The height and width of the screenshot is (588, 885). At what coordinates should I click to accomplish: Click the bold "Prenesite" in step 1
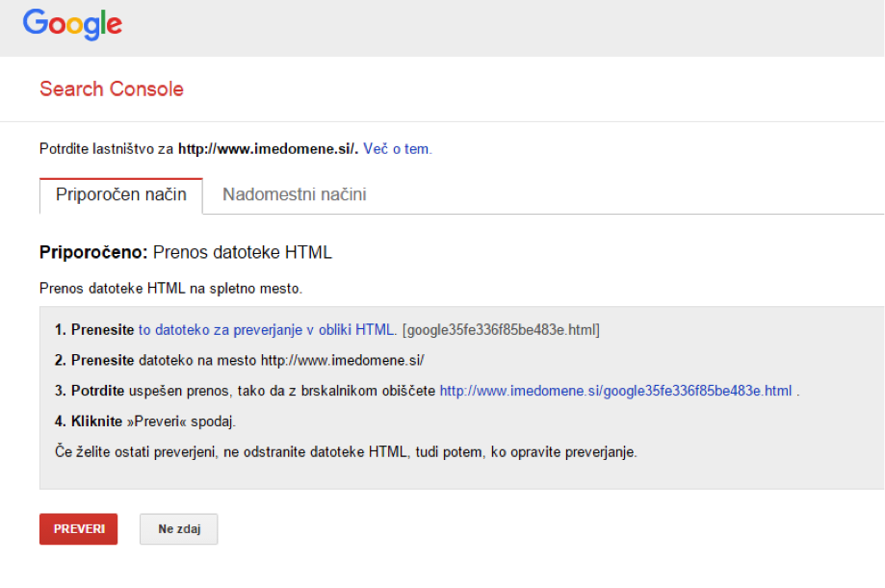click(x=102, y=330)
